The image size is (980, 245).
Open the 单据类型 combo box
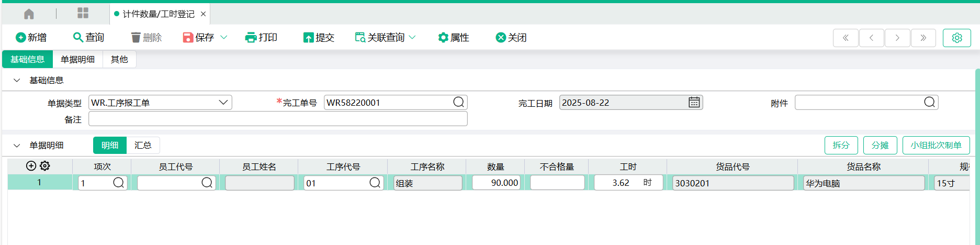pos(160,103)
